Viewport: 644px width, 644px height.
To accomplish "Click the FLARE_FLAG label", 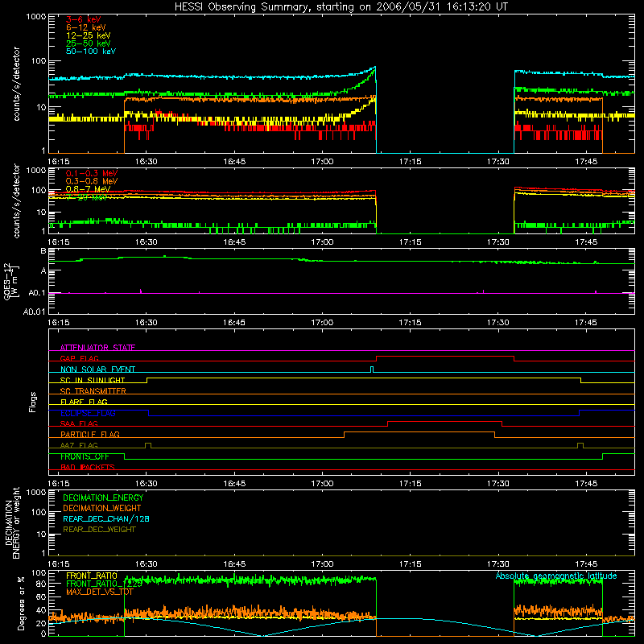I will click(x=84, y=402).
